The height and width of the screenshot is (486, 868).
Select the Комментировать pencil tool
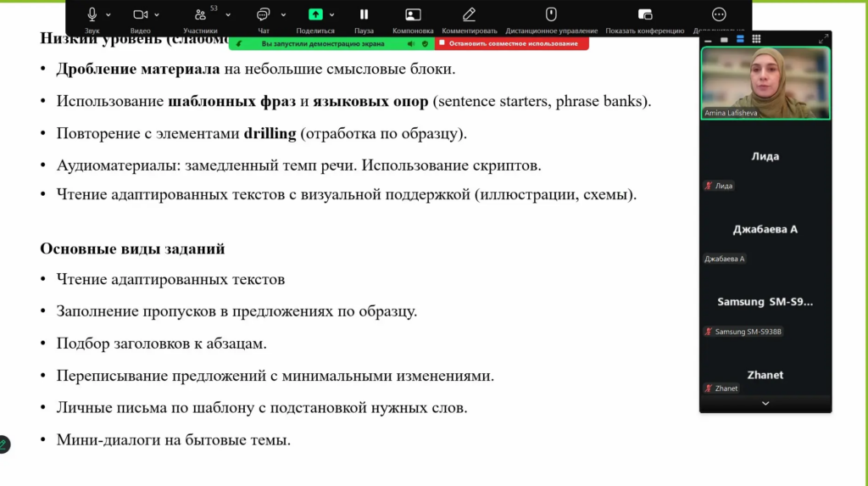coord(469,14)
